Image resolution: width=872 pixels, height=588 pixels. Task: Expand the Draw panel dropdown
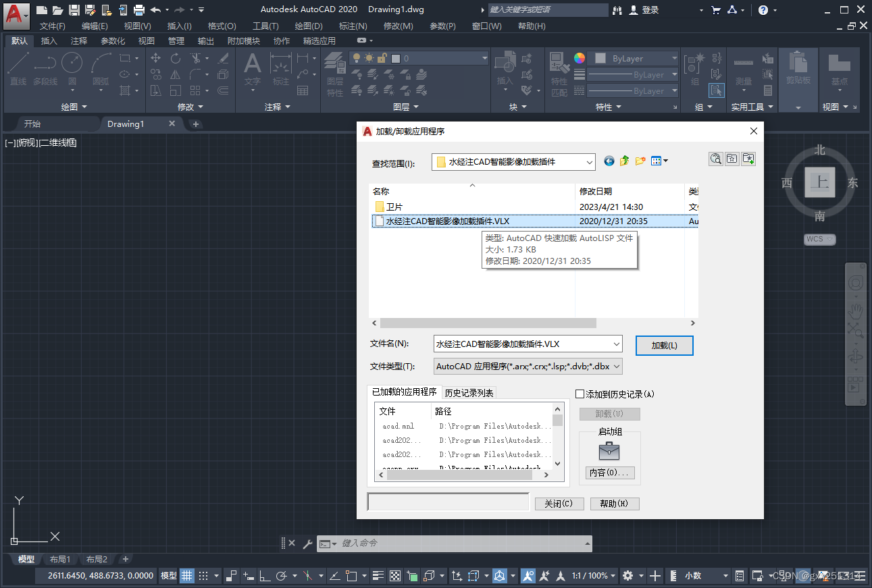pyautogui.click(x=74, y=107)
